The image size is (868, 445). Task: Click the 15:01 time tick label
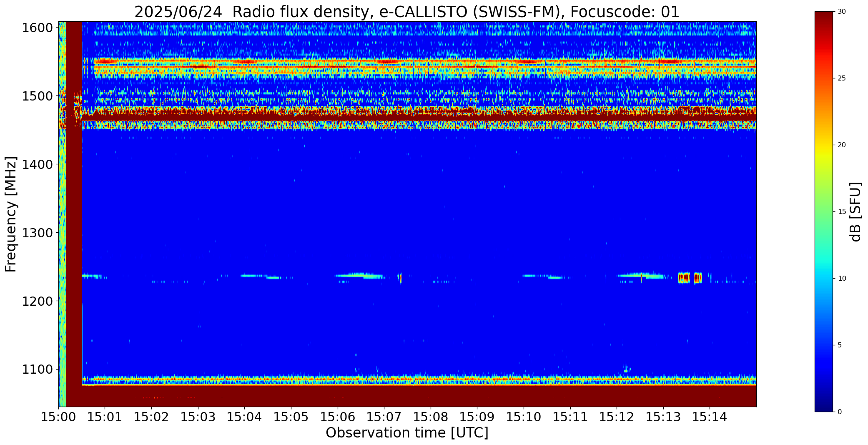105,417
